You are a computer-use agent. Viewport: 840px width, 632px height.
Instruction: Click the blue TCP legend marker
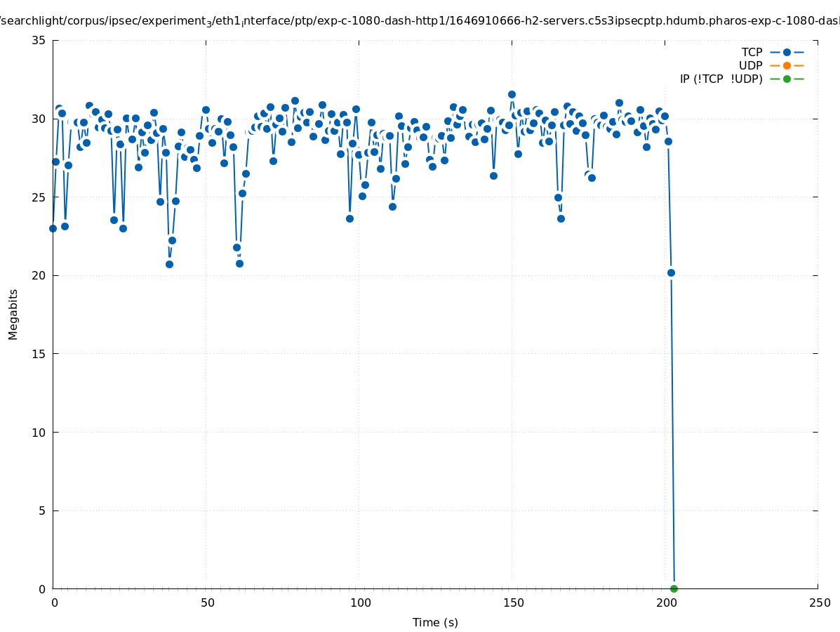tap(787, 52)
